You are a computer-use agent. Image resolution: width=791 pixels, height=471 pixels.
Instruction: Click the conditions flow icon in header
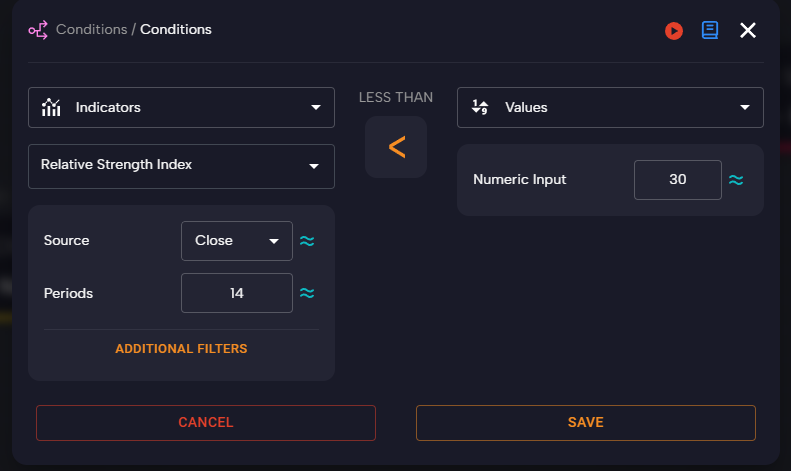38,30
